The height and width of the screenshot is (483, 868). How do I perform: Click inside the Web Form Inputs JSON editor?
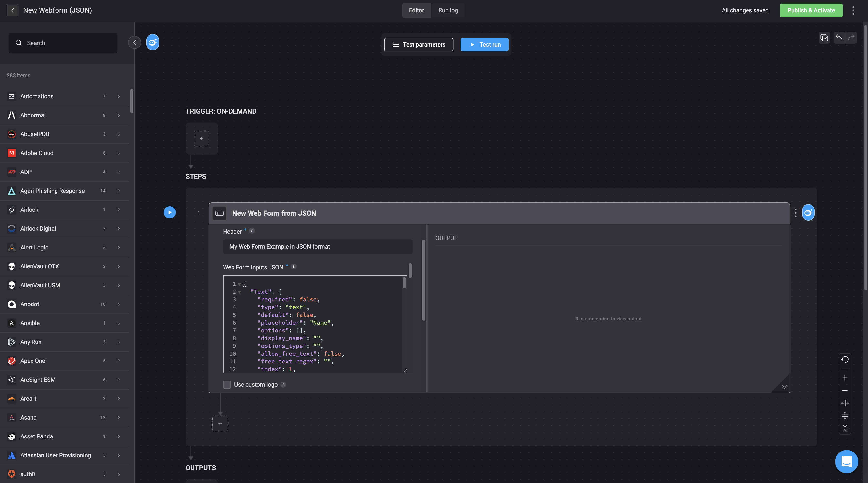click(315, 324)
